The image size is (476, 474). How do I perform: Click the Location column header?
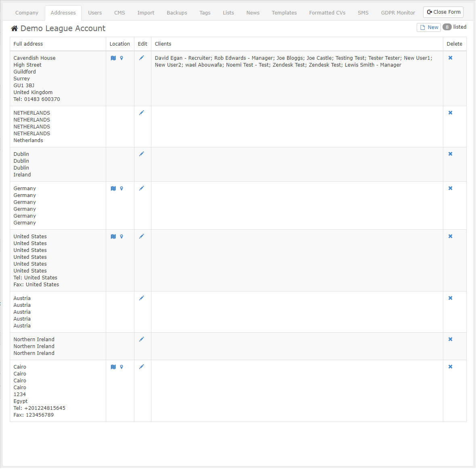tap(120, 44)
